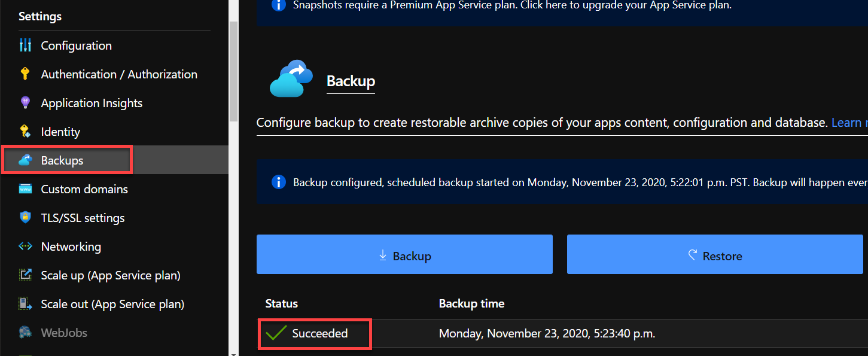Viewport: 868px width, 356px height.
Task: Click the Networking arrows icon
Action: [x=25, y=247]
